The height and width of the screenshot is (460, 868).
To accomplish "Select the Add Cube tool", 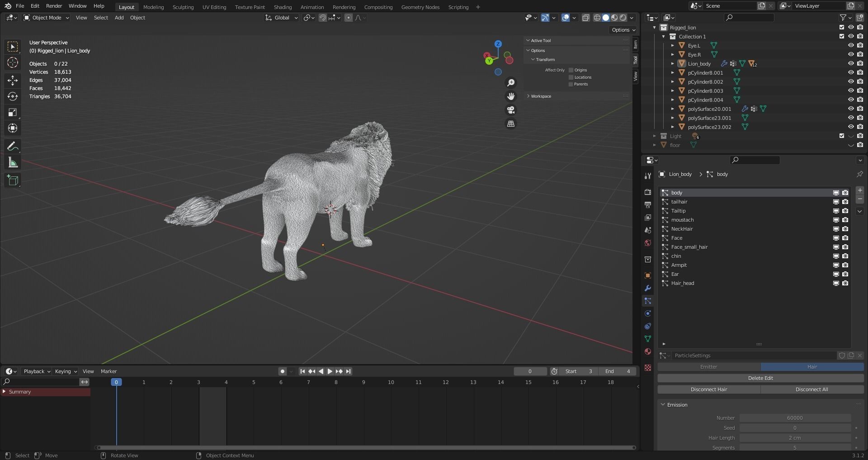I will click(x=13, y=180).
